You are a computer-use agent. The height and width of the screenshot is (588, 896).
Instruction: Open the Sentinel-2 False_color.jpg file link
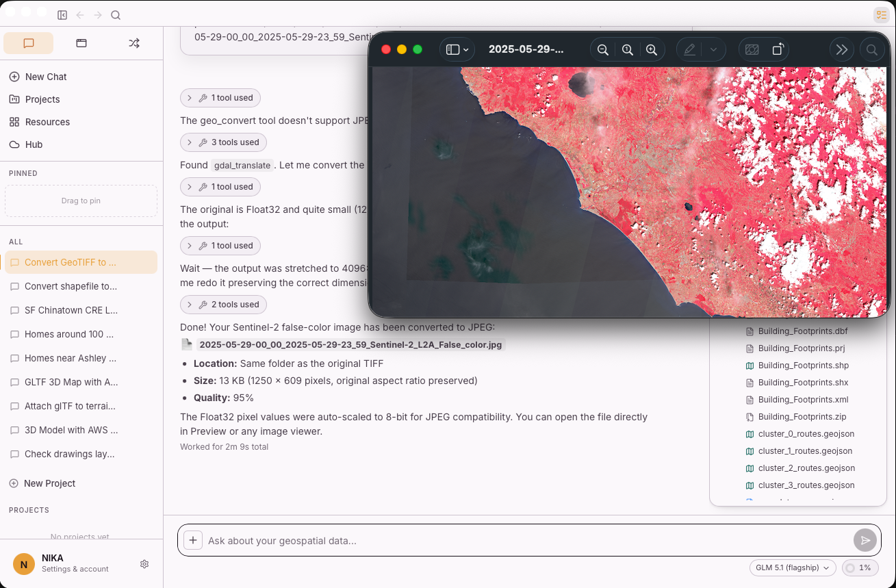(x=351, y=344)
